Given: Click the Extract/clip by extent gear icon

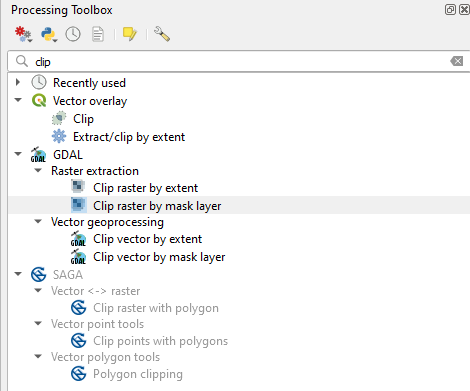Looking at the screenshot, I should (59, 136).
